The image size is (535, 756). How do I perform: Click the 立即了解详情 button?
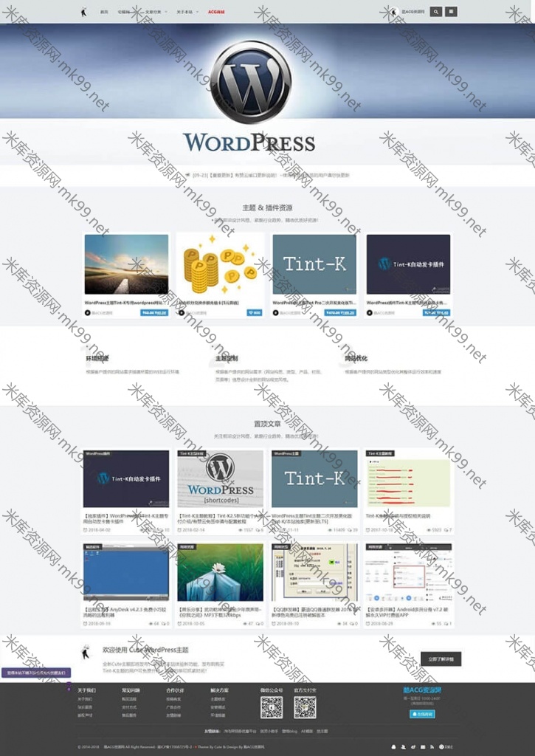(x=441, y=659)
